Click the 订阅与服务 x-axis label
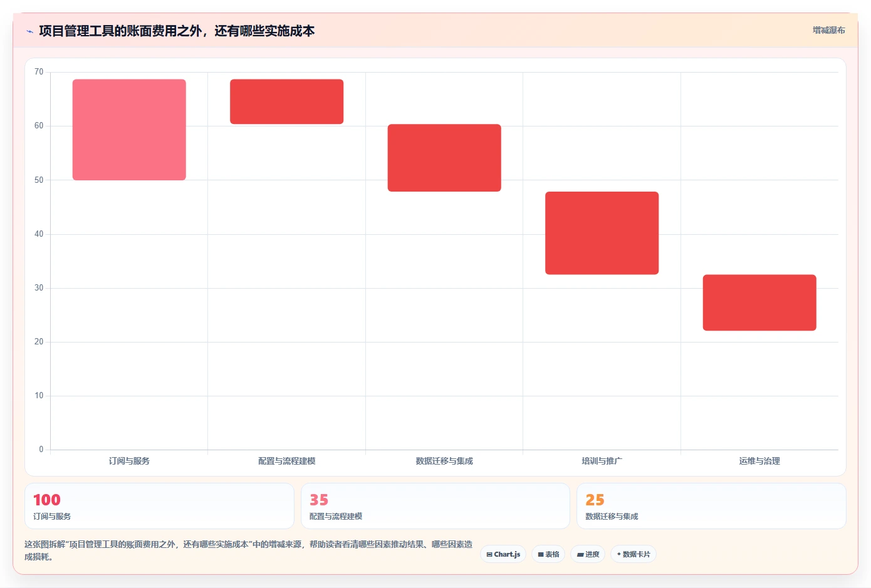The image size is (871, 588). [x=129, y=461]
